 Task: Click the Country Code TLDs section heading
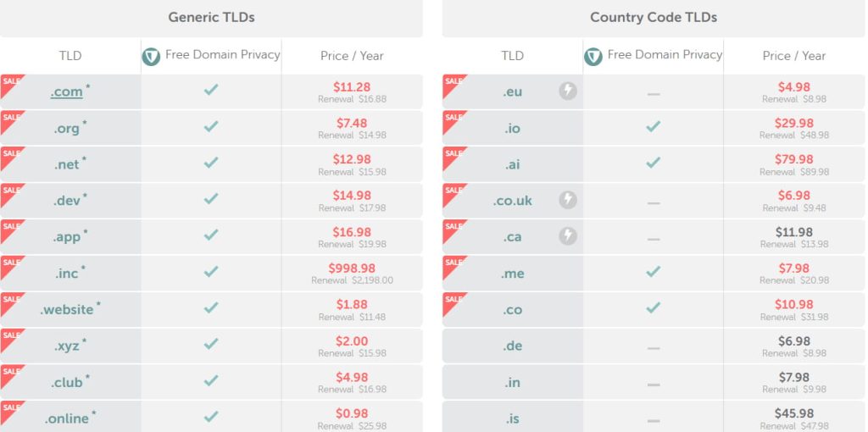click(654, 17)
